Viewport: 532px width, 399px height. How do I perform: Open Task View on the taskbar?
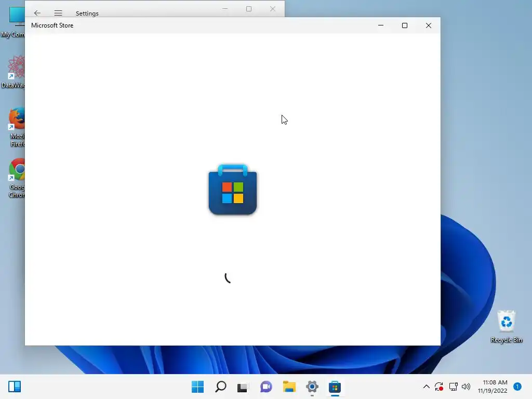point(243,387)
